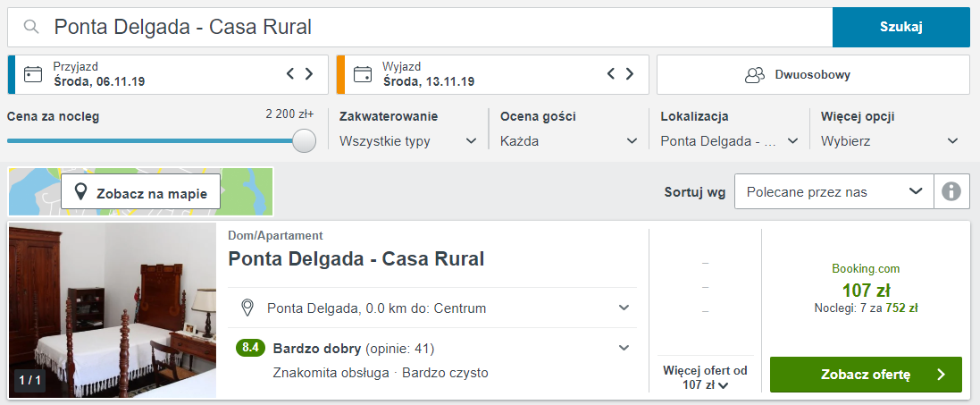Open the Zakwaterowanie type dropdown
980x405 pixels.
(408, 141)
